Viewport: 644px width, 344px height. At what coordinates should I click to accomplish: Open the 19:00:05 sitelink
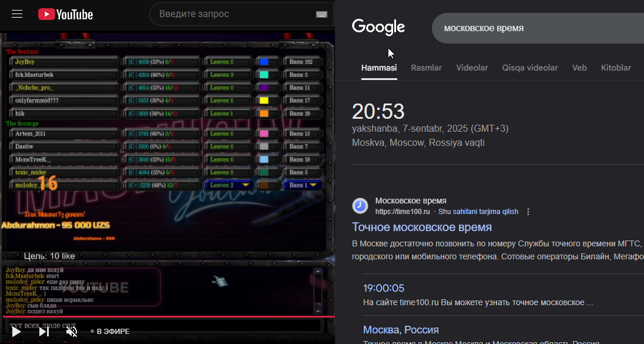(384, 288)
